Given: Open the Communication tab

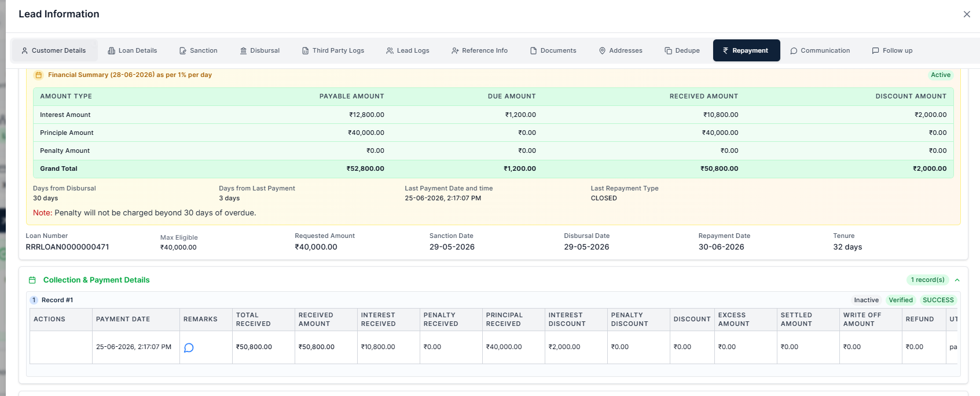Looking at the screenshot, I should pos(820,50).
